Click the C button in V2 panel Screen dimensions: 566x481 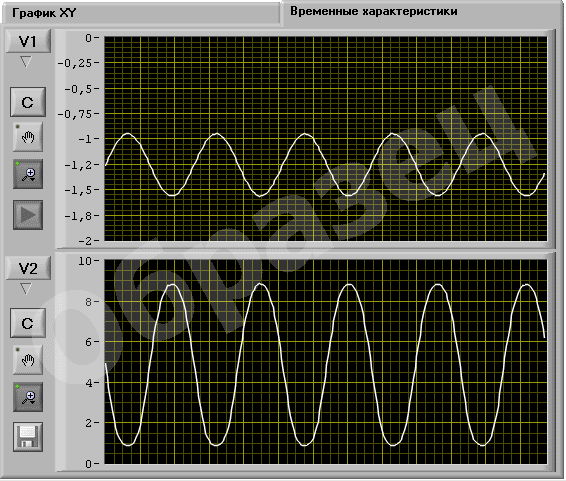(x=28, y=323)
